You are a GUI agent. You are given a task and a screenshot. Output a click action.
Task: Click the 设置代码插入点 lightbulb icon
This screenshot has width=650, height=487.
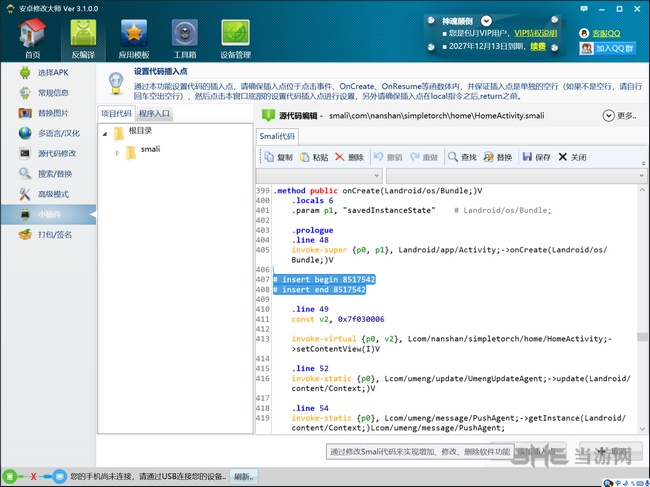(x=116, y=82)
